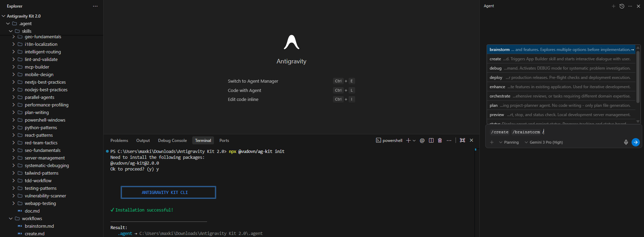
Task: Switch to the Problems tab
Action: pyautogui.click(x=119, y=141)
